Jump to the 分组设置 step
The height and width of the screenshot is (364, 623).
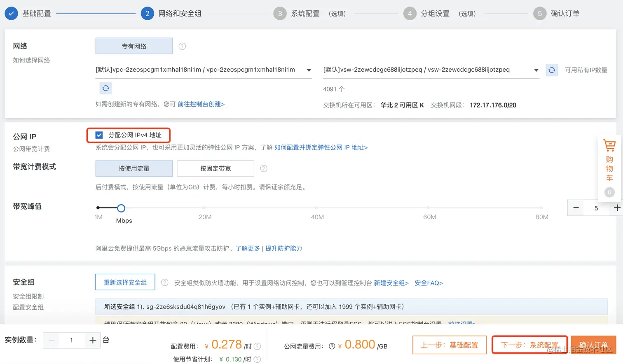point(435,14)
